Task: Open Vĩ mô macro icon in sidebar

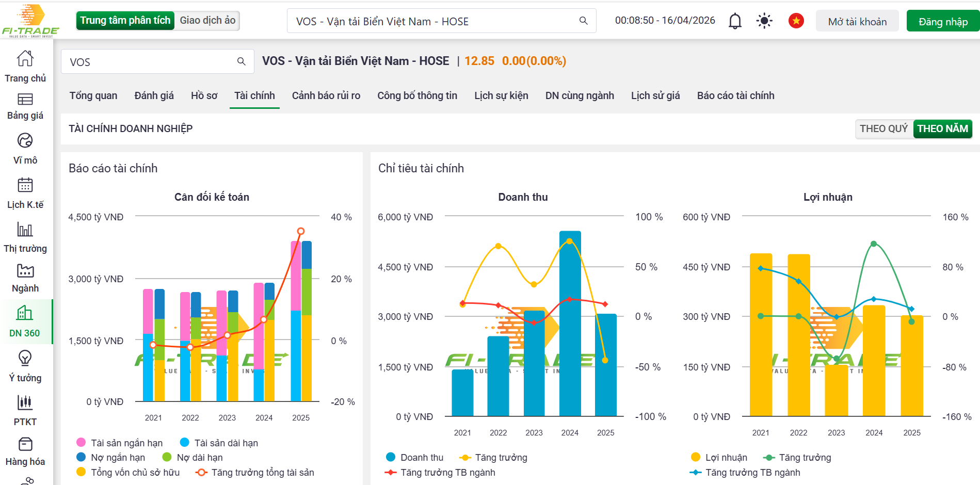Action: pyautogui.click(x=25, y=141)
